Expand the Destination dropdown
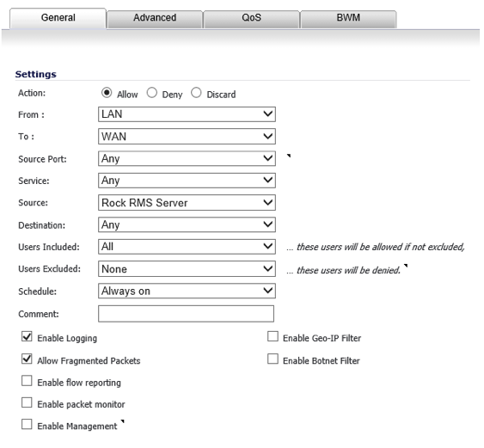Image resolution: width=484 pixels, height=448 pixels. (187, 224)
